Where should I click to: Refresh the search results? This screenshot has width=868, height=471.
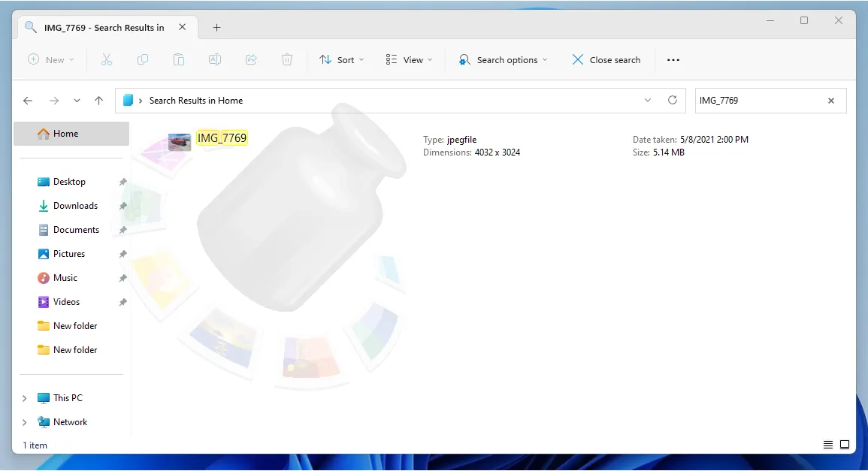point(673,100)
